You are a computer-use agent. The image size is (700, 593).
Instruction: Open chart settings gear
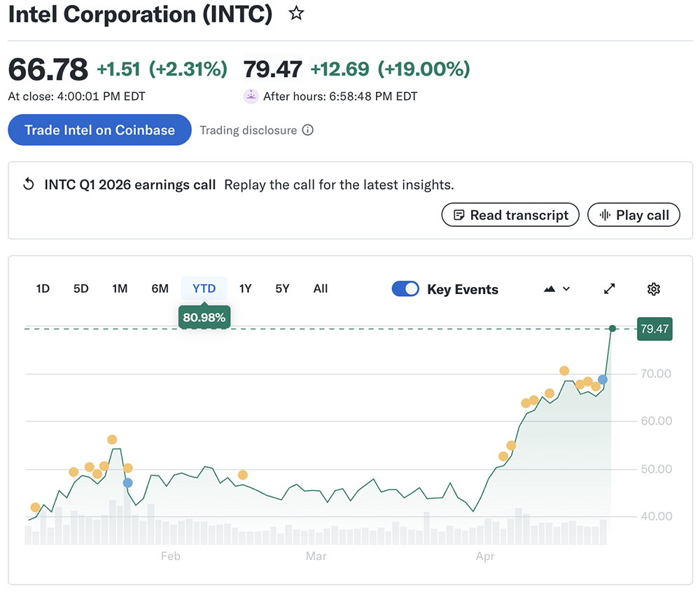click(654, 289)
